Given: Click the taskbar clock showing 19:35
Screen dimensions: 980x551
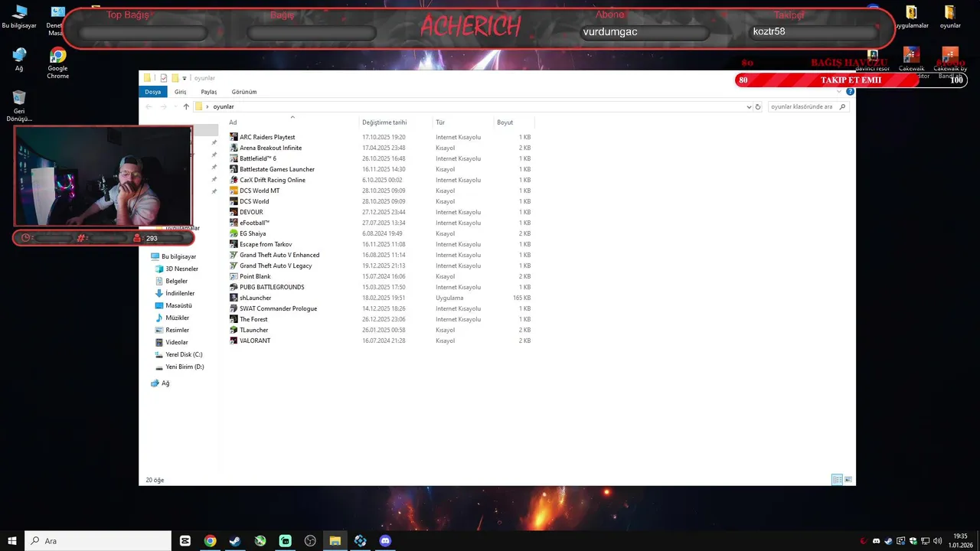Looking at the screenshot, I should (x=960, y=541).
